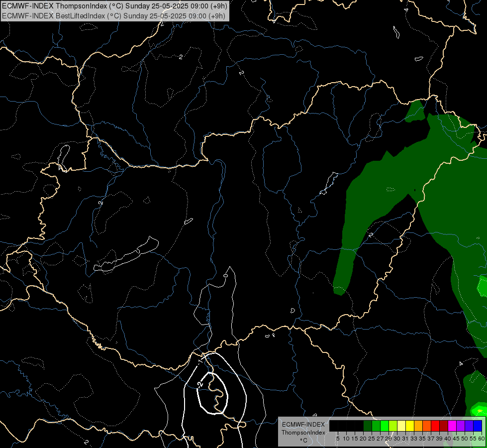Viewport: 487px width, 448px height.
Task: Click the legend tick label 5
Action: [x=338, y=439]
